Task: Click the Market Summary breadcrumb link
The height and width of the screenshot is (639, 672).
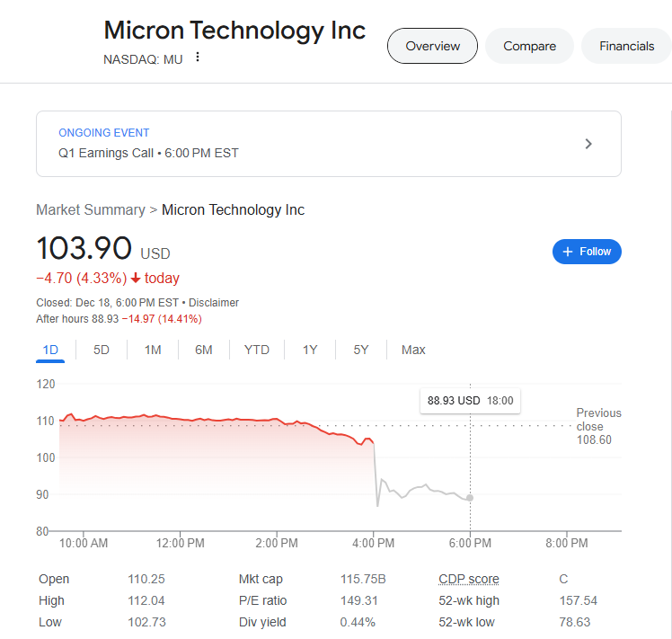Action: pos(90,209)
